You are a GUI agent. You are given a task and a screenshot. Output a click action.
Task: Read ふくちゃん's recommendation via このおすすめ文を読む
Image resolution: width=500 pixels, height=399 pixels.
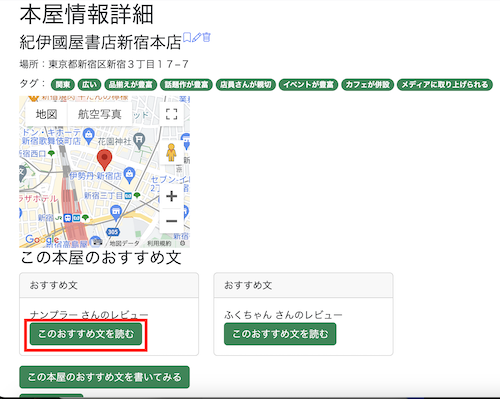(280, 334)
